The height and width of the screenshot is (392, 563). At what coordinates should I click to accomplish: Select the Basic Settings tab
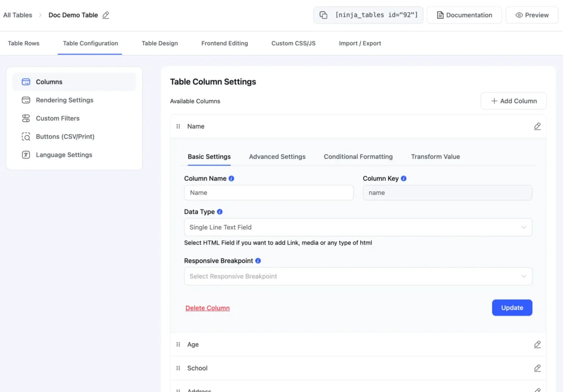[209, 157]
